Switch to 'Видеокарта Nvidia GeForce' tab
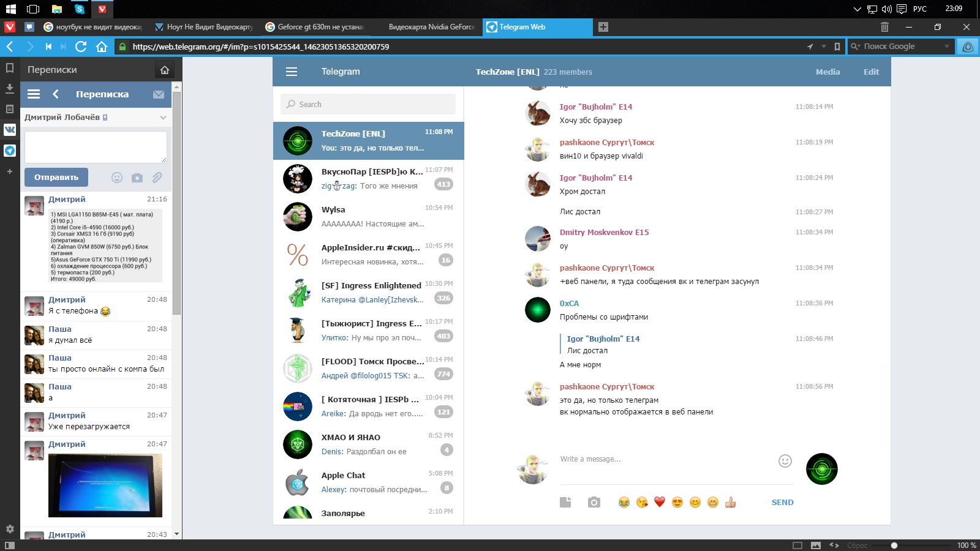980x551 pixels. pyautogui.click(x=426, y=27)
